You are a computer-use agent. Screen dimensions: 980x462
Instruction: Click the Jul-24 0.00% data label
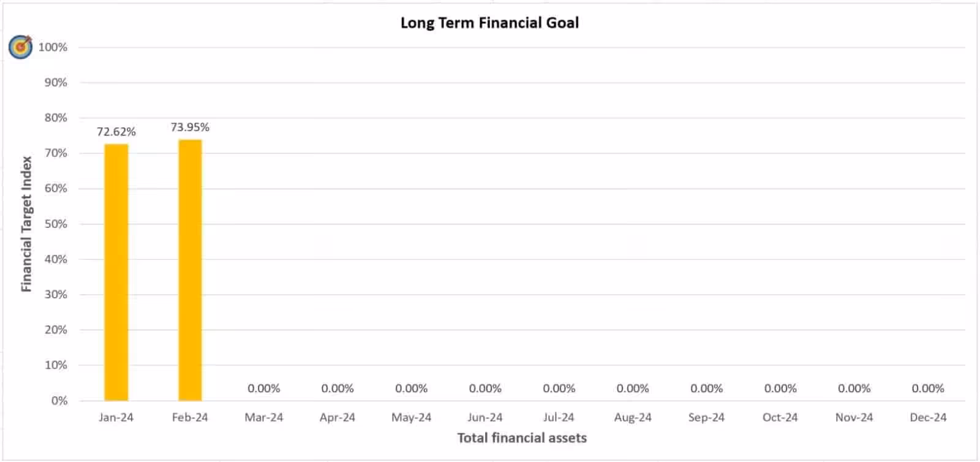[x=559, y=388]
